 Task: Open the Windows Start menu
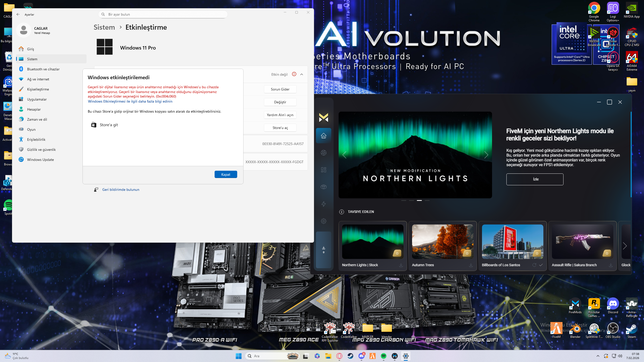238,356
